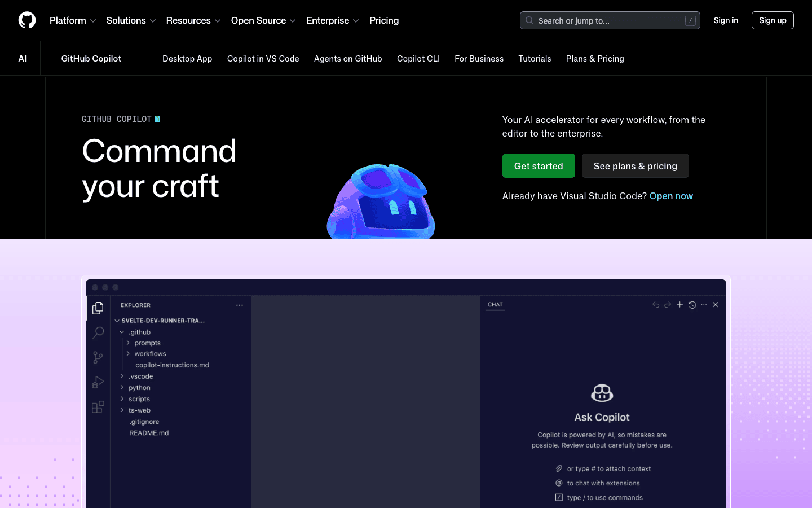Expand the python folder

pyautogui.click(x=122, y=388)
